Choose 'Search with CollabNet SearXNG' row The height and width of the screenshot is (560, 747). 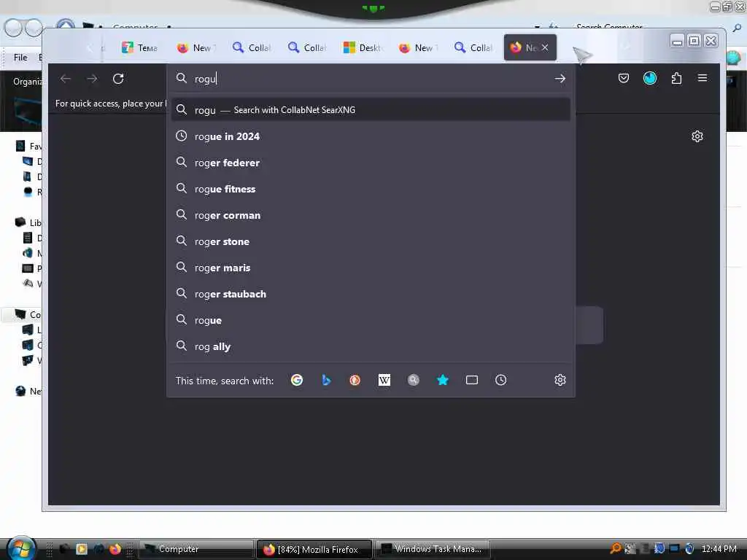371,110
